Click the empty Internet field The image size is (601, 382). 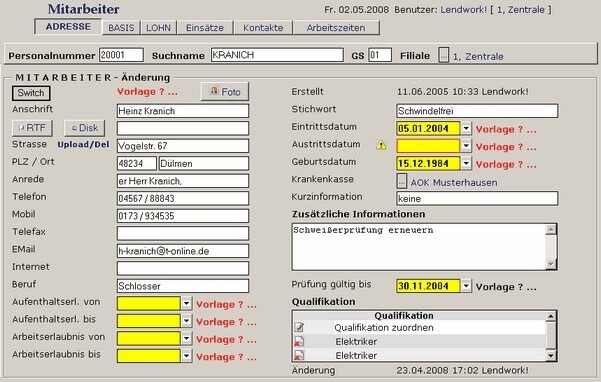pos(183,268)
